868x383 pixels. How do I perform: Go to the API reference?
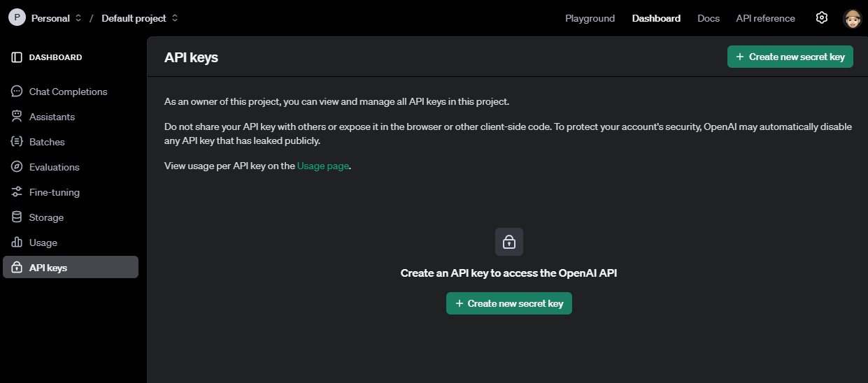[765, 18]
